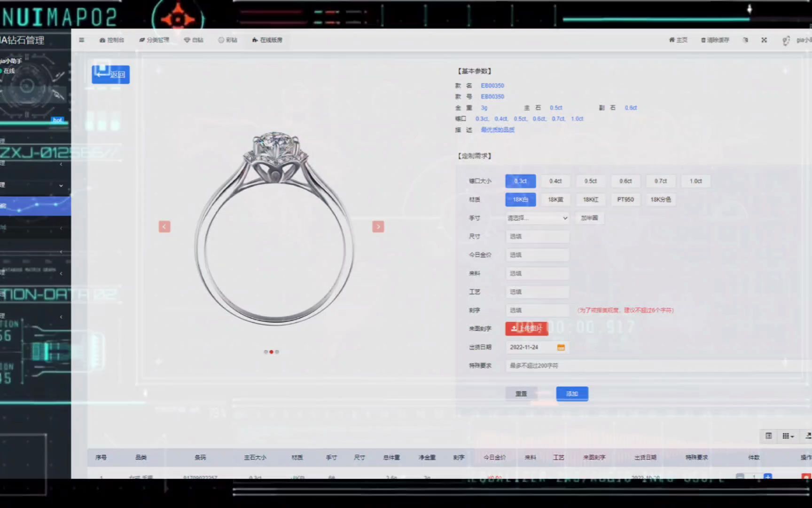Click the 描述 description link text
Screen dimensions: 812x508
click(x=498, y=130)
